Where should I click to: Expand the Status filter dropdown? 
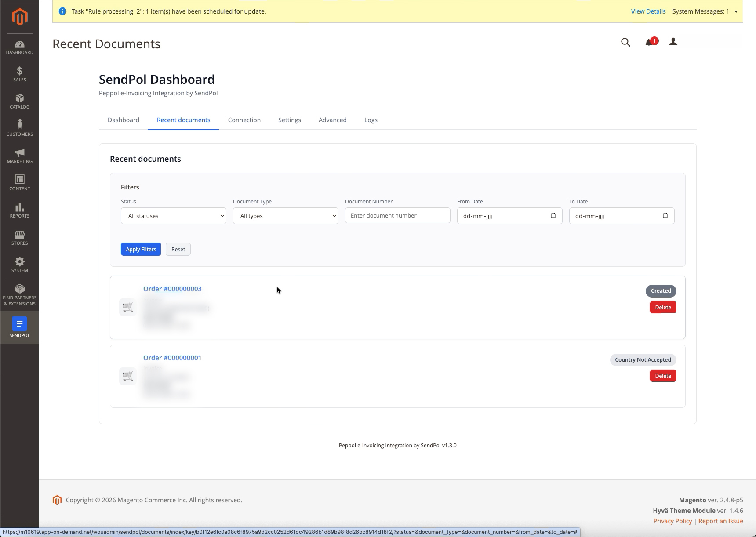(x=174, y=216)
